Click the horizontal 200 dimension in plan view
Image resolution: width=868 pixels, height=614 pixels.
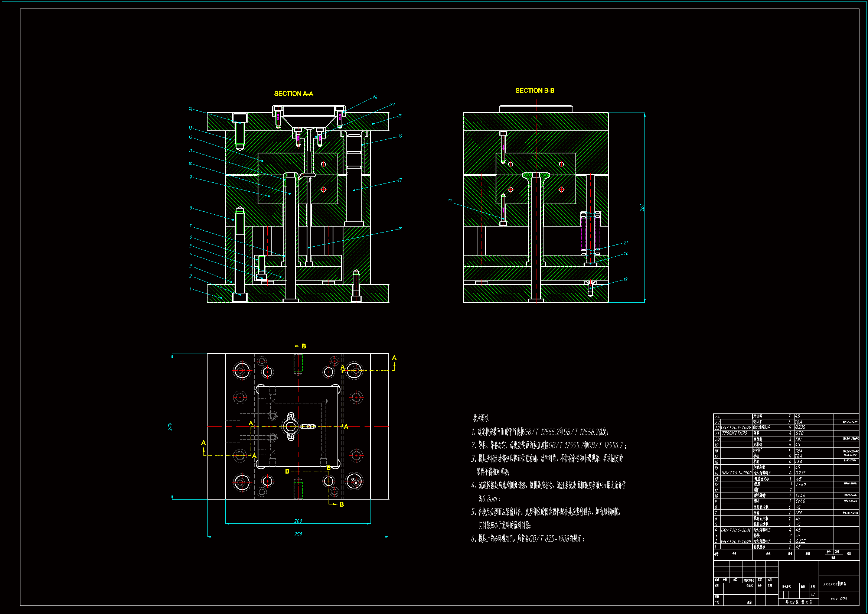click(x=298, y=521)
